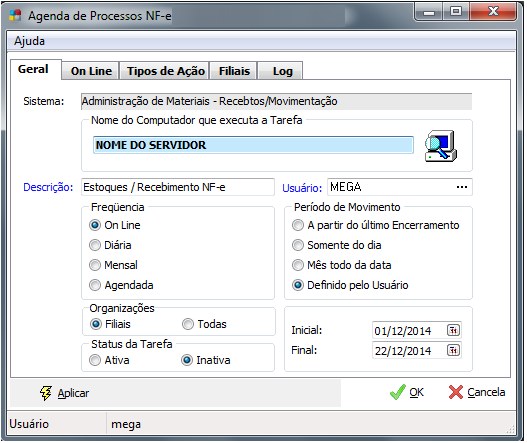Open the Ajuda menu
The image size is (527, 443).
click(x=29, y=41)
